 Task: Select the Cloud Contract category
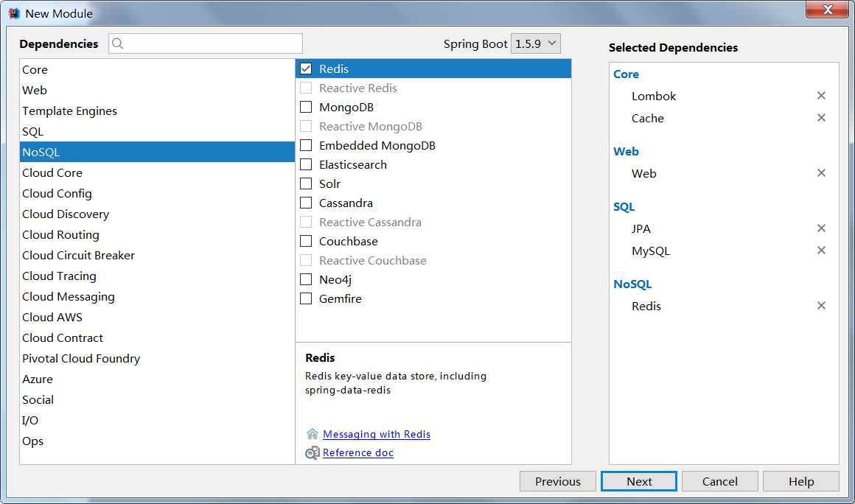tap(157, 337)
